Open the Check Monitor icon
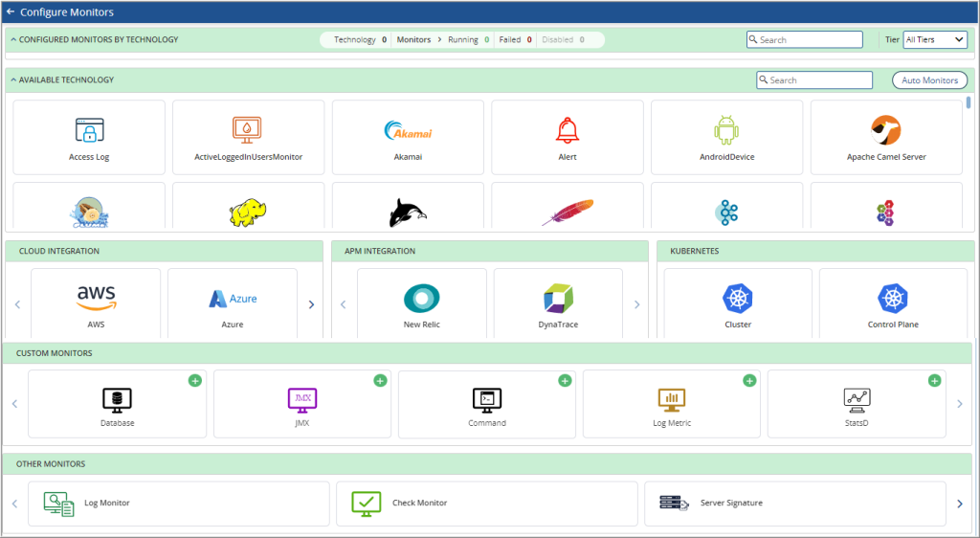Image resolution: width=980 pixels, height=538 pixels. click(367, 504)
